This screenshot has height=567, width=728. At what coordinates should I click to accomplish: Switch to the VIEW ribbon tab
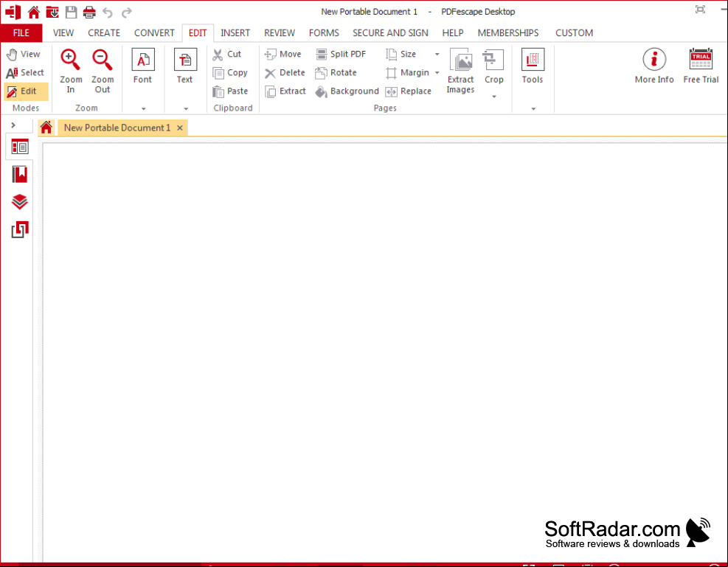[63, 33]
